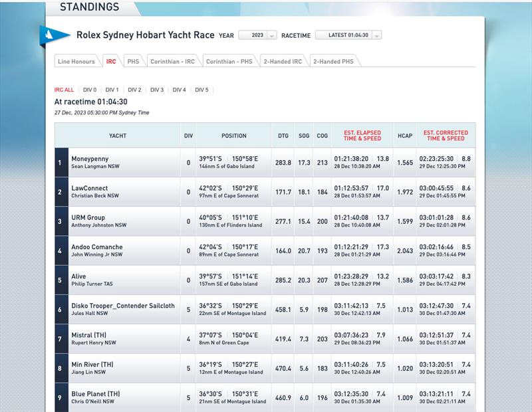Screen dimensions: 532x412
Task: Filter standings by DIV 5
Action: pyautogui.click(x=201, y=90)
